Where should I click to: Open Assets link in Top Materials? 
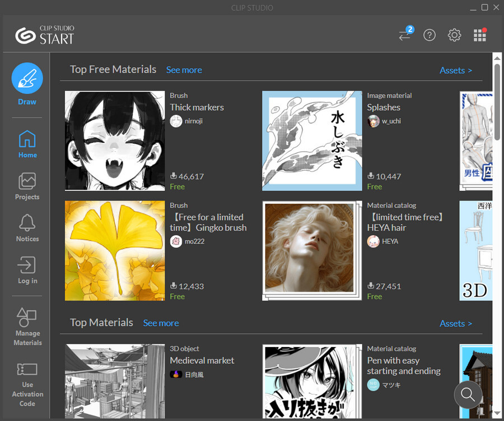point(456,324)
